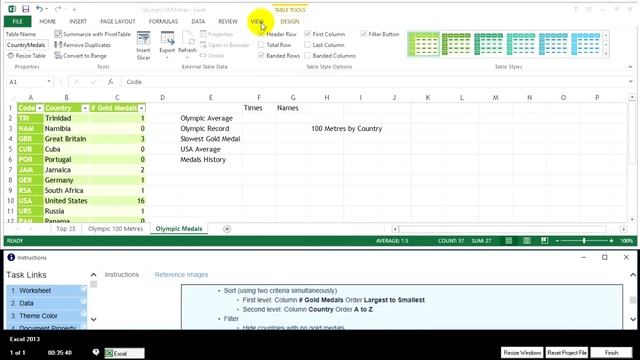Click the insert function fx icon
The height and width of the screenshot is (360, 640).
(x=111, y=82)
